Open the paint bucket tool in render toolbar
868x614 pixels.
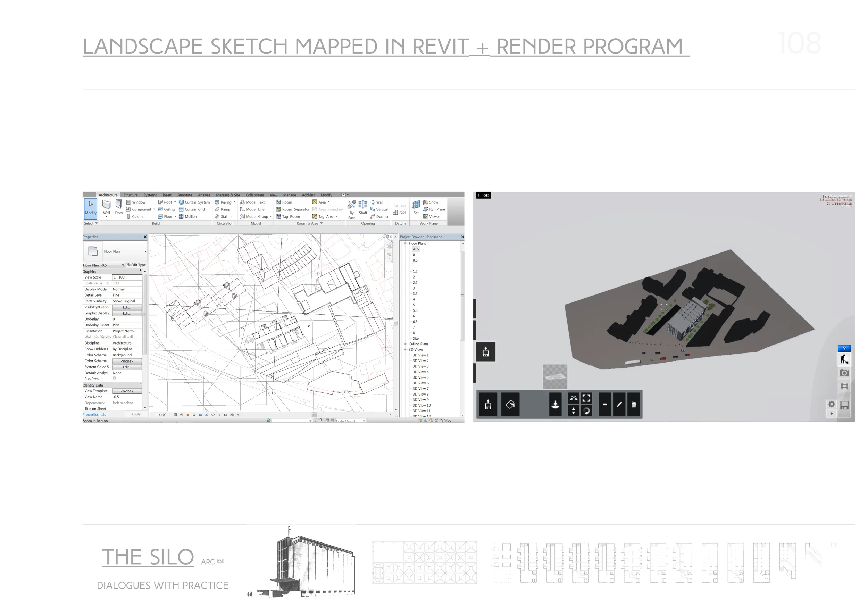point(510,405)
